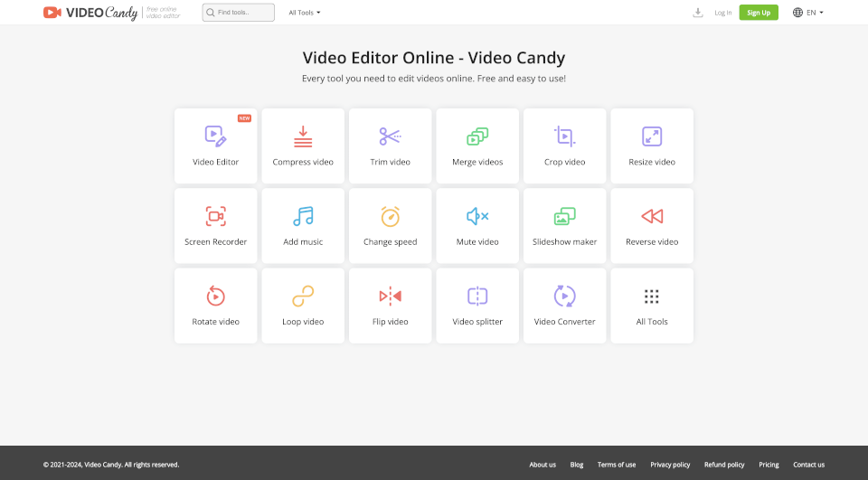Image resolution: width=868 pixels, height=480 pixels.
Task: Open the Blog footer link
Action: [576, 465]
